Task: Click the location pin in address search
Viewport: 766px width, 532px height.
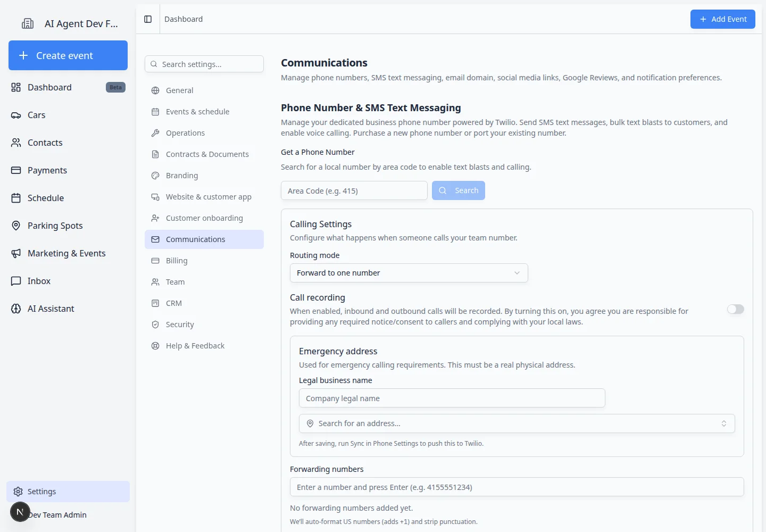Action: (x=310, y=423)
